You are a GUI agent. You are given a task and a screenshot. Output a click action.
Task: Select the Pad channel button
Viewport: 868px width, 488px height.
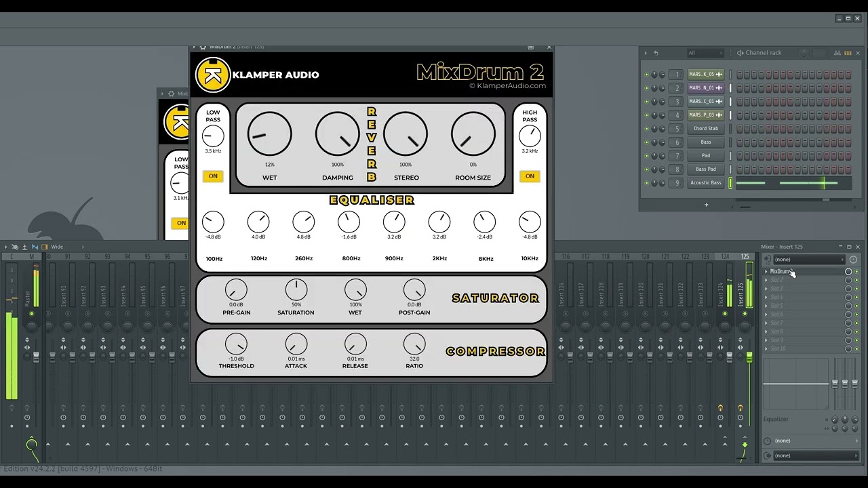point(706,156)
